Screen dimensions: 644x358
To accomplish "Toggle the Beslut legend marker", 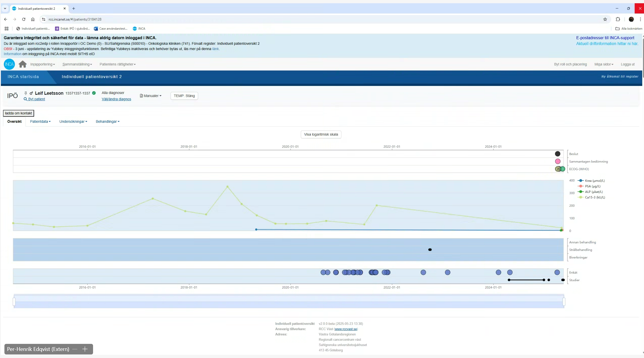I will coord(557,154).
